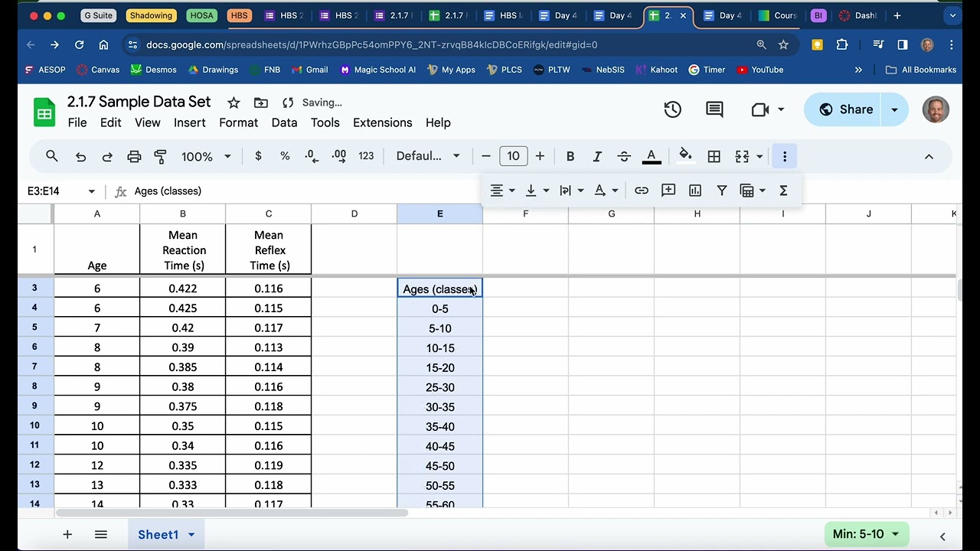The height and width of the screenshot is (551, 980).
Task: Open vertical align dropdown
Action: (537, 191)
